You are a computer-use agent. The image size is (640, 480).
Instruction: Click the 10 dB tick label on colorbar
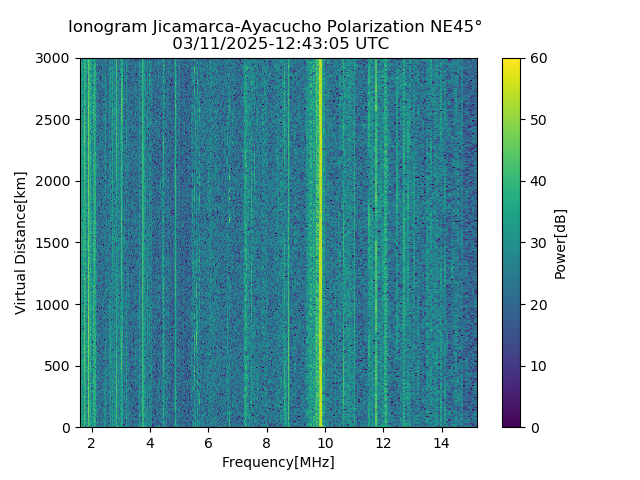tap(538, 366)
